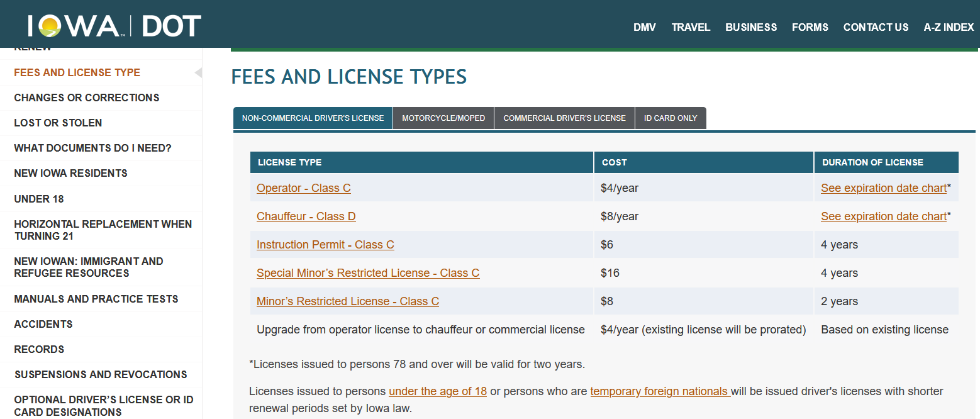Open the Instruction Permit - Class C link
This screenshot has width=980, height=419.
(325, 245)
